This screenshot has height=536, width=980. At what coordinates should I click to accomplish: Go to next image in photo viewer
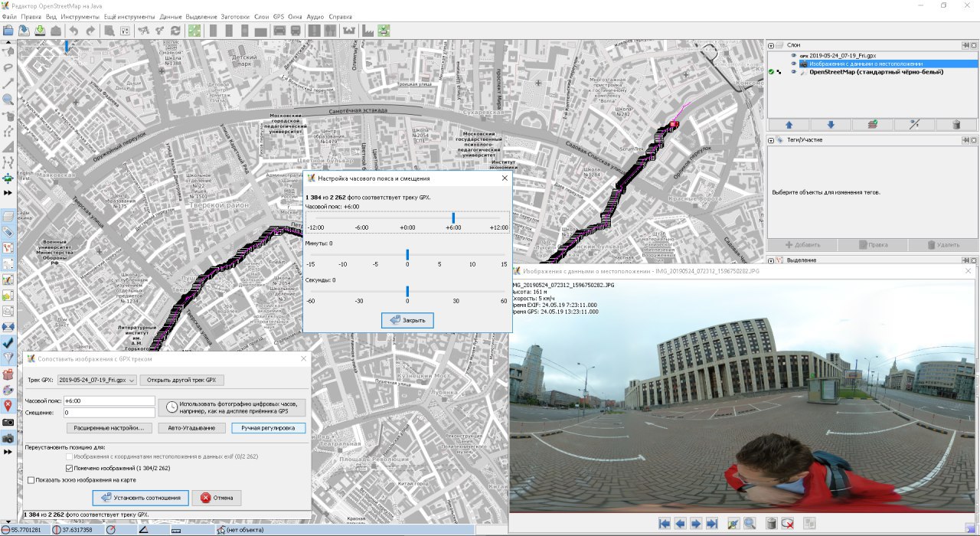695,524
